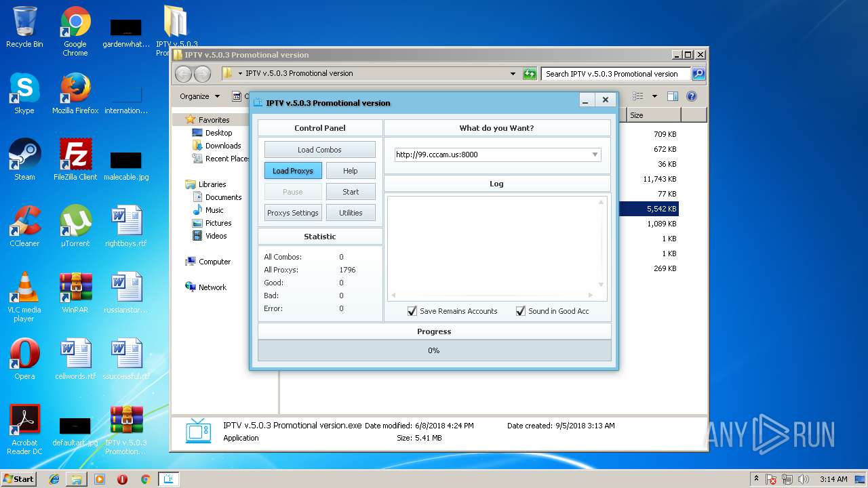The height and width of the screenshot is (488, 868).
Task: Select Downloads in Explorer navigation pane
Action: click(x=223, y=146)
